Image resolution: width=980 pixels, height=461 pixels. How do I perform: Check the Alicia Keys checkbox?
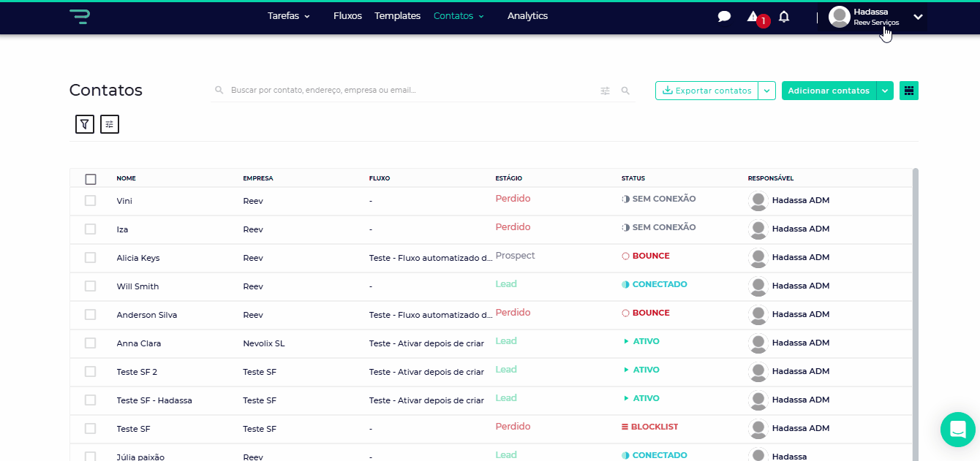pyautogui.click(x=91, y=257)
